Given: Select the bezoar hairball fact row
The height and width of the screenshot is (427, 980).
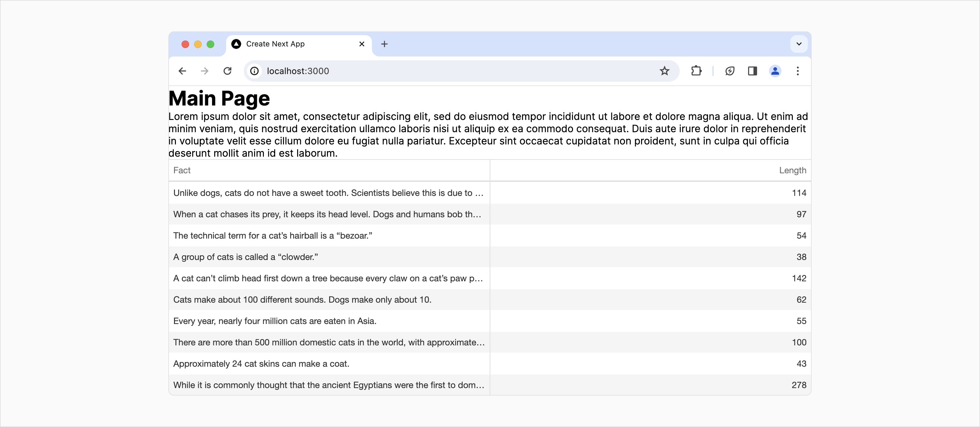Looking at the screenshot, I should [272, 236].
